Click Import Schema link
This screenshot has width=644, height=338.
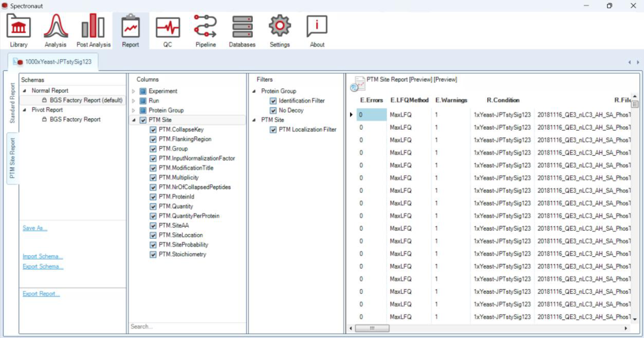[43, 256]
